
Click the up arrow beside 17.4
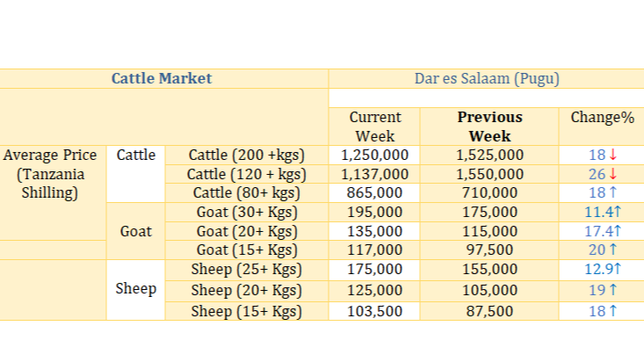click(618, 231)
